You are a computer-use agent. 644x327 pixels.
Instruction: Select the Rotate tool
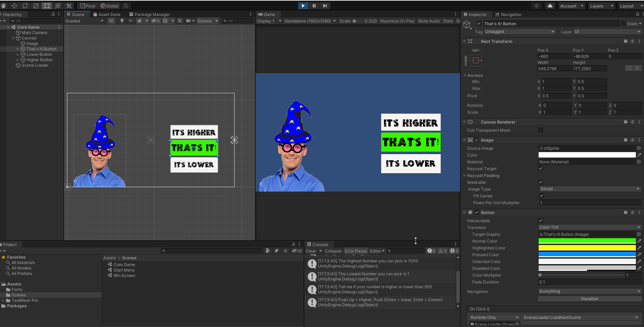click(x=25, y=6)
